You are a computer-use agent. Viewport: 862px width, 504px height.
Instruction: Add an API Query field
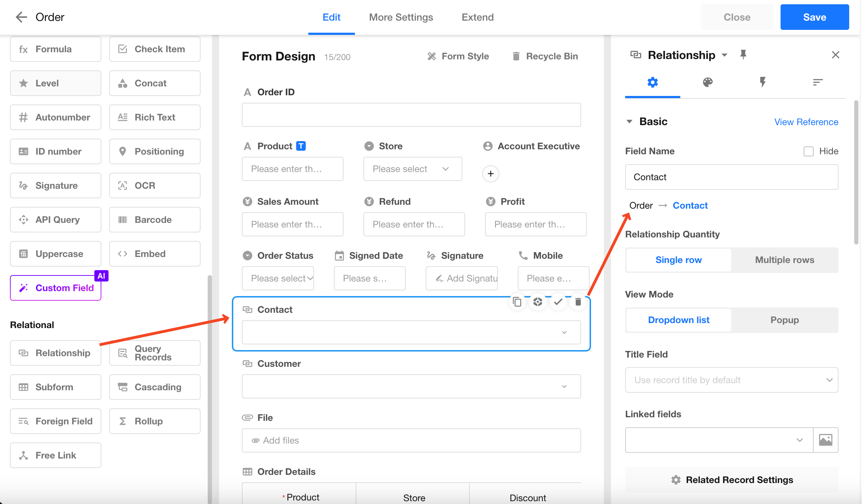point(55,220)
